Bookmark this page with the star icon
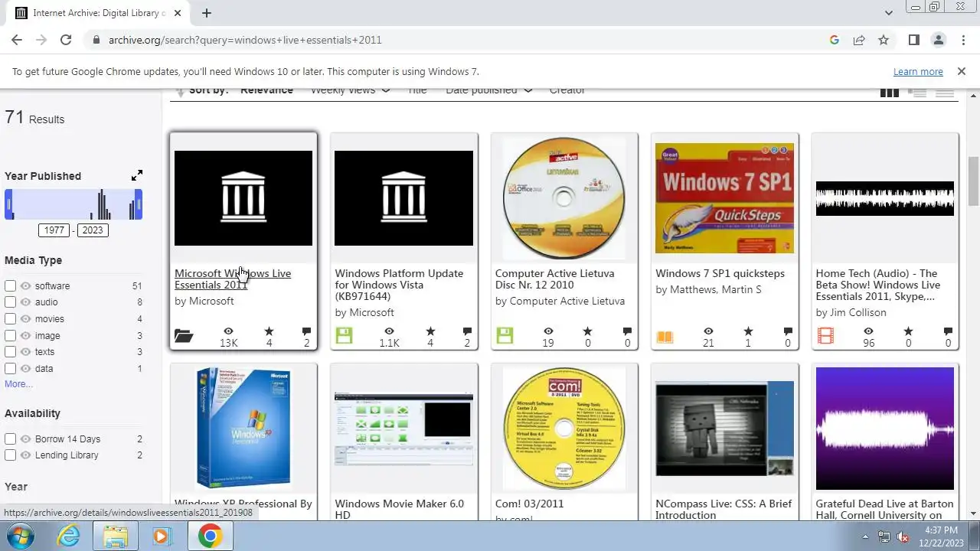This screenshot has width=980, height=551. coord(884,40)
